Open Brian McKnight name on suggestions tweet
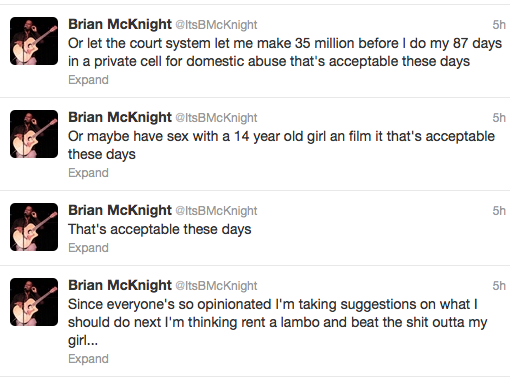 pyautogui.click(x=120, y=285)
